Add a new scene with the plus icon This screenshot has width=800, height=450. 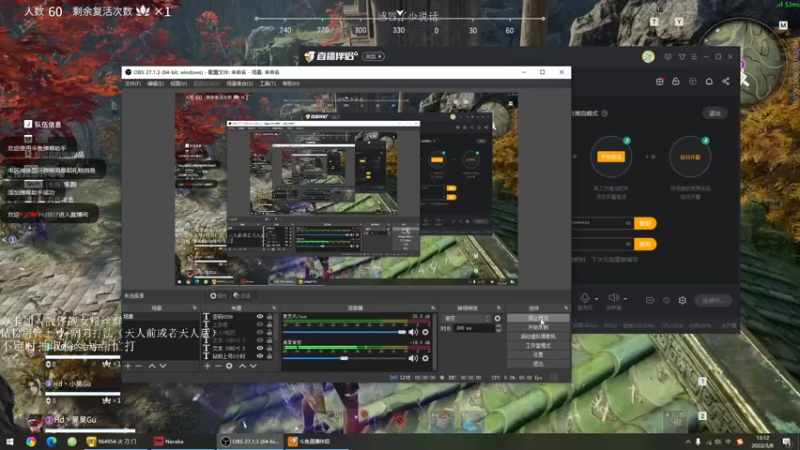point(128,366)
